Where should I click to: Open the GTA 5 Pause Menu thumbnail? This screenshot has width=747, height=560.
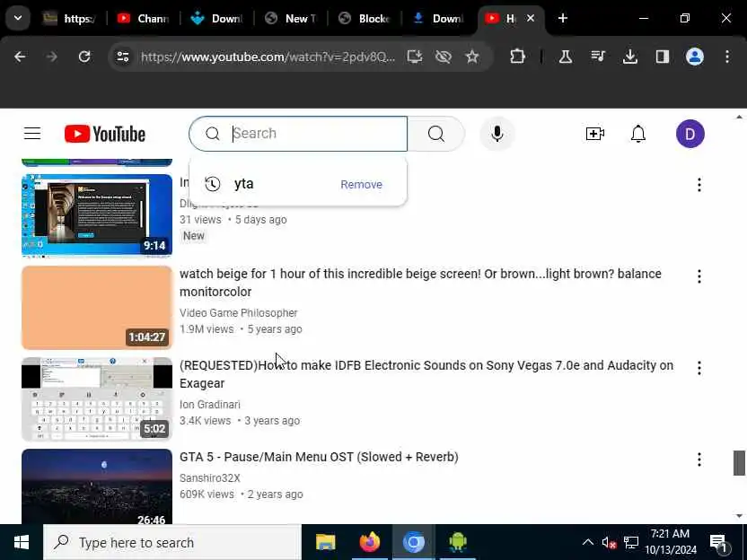[x=97, y=486]
